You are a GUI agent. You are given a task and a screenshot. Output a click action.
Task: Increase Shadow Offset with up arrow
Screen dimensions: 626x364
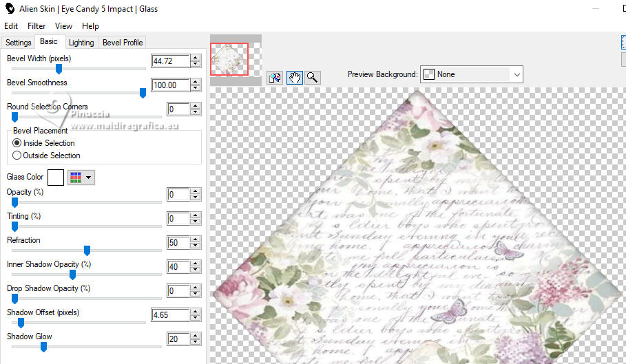196,312
